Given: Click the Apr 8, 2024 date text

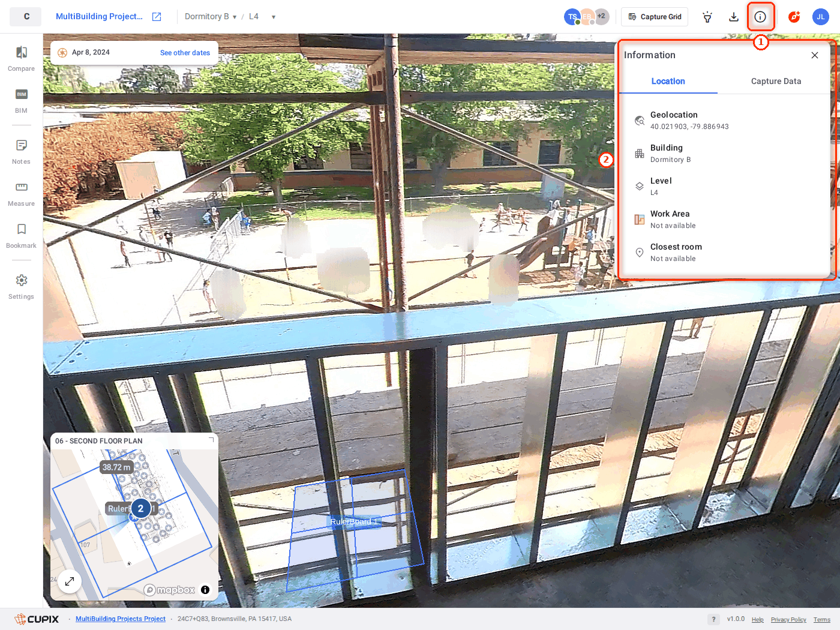Looking at the screenshot, I should click(91, 53).
